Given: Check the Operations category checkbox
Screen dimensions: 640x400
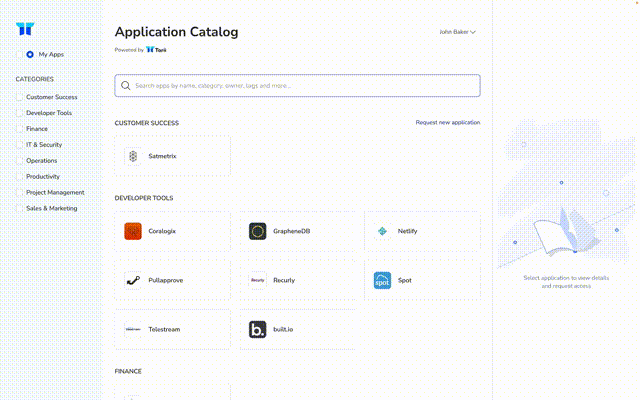Looking at the screenshot, I should click(x=19, y=161).
